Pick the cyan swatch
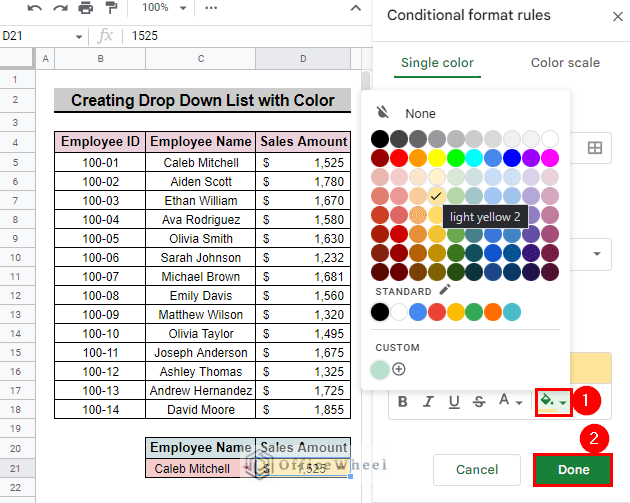 point(474,158)
